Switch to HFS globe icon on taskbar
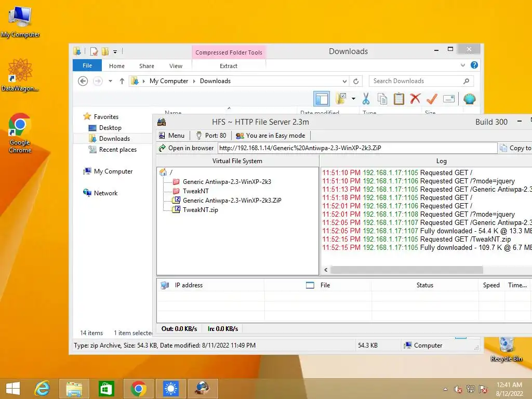 point(203,389)
